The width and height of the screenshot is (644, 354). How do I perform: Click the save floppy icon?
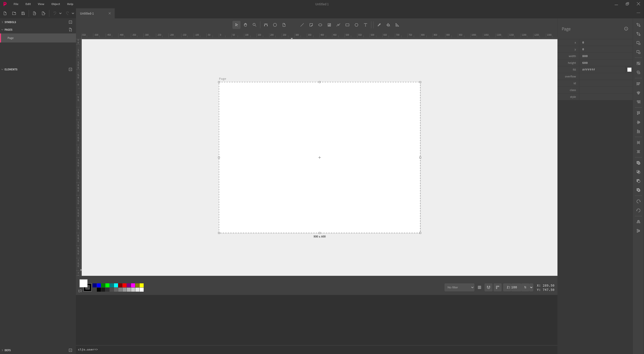tap(23, 13)
